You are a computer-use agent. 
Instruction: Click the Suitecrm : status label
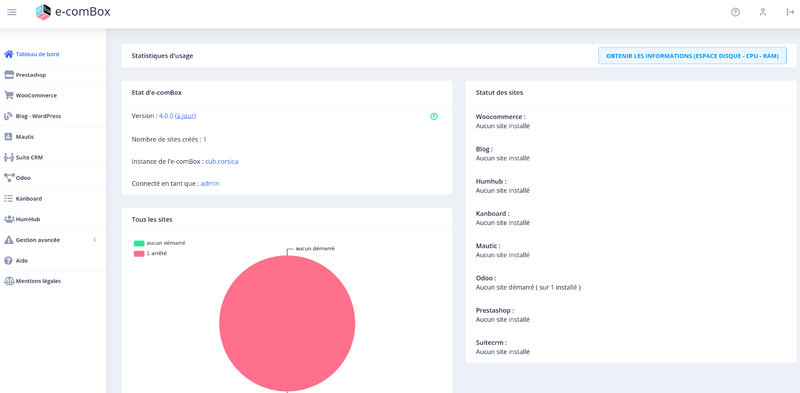pyautogui.click(x=491, y=342)
